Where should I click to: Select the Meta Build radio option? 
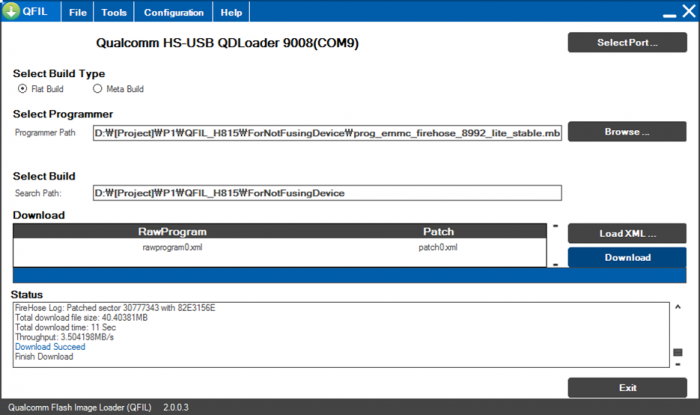(x=118, y=89)
